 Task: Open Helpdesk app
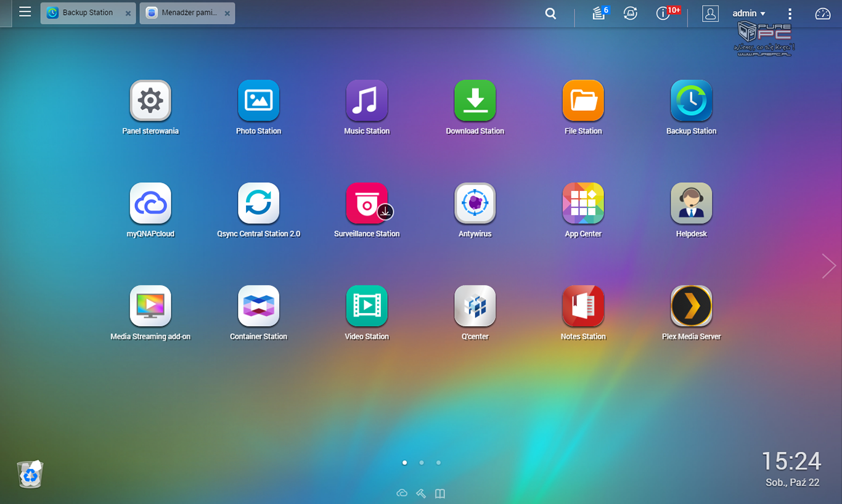[692, 203]
